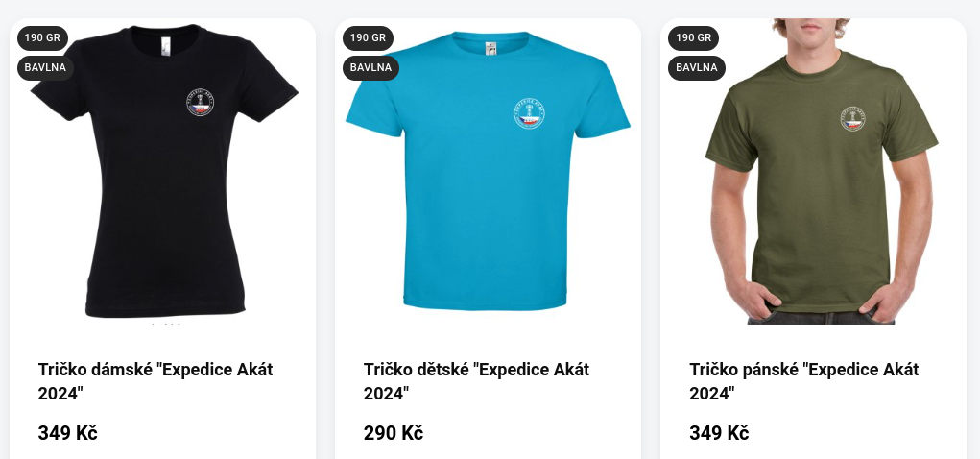Click the round expedition logo on the turquoise shirt
Image resolution: width=980 pixels, height=459 pixels.
click(530, 114)
